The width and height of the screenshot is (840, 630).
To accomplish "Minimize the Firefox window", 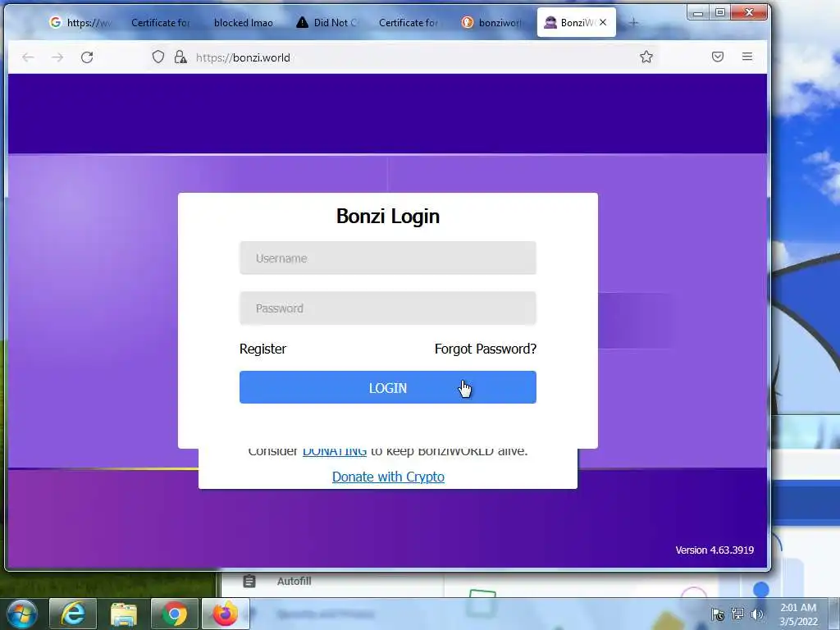I will [698, 12].
